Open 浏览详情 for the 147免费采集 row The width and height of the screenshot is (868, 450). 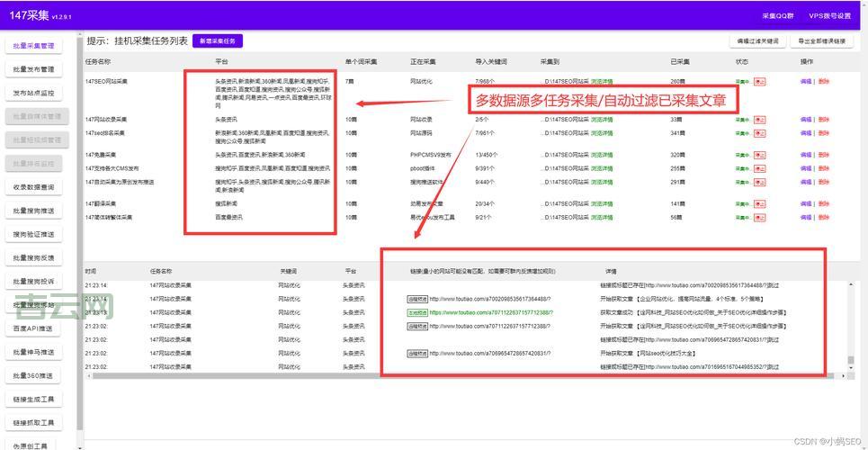(602, 155)
